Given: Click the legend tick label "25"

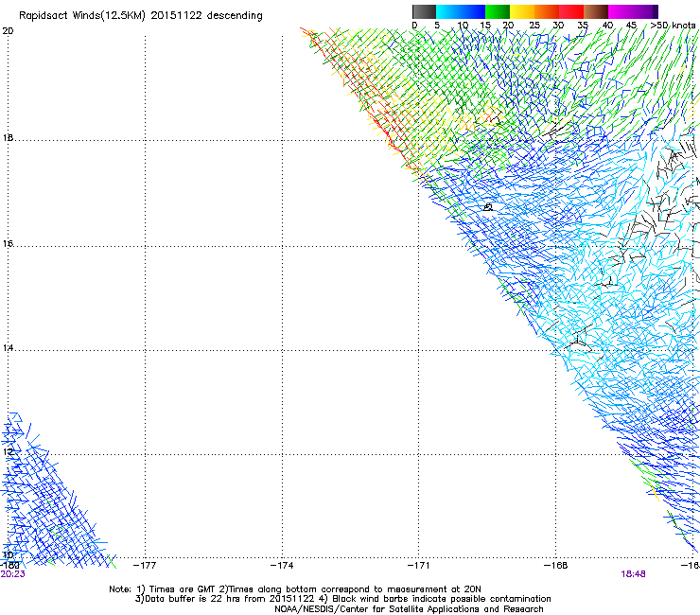Looking at the screenshot, I should 534,26.
